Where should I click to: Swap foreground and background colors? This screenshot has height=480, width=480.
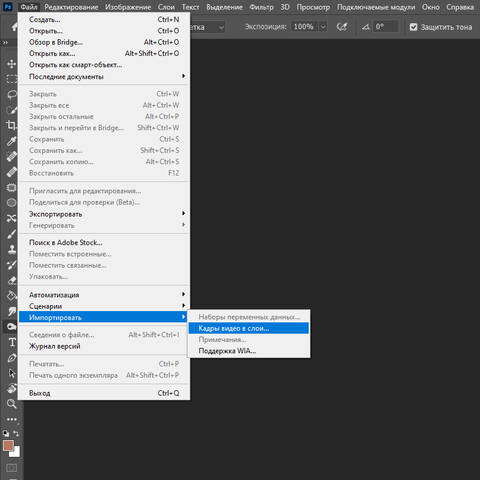click(16, 433)
